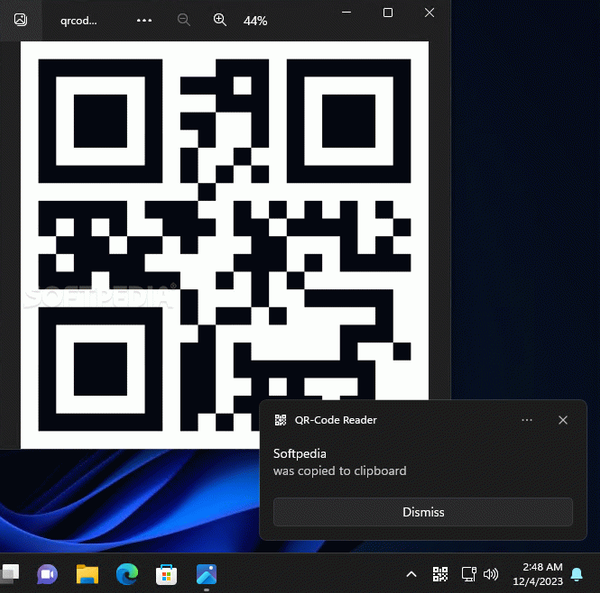Click the Photos app image icon

pyautogui.click(x=20, y=20)
